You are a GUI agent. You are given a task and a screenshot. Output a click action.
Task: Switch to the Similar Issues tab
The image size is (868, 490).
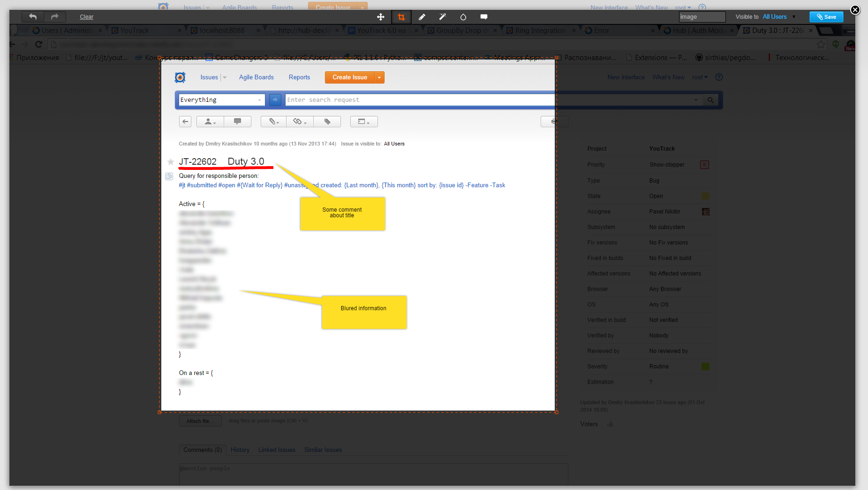pos(323,450)
